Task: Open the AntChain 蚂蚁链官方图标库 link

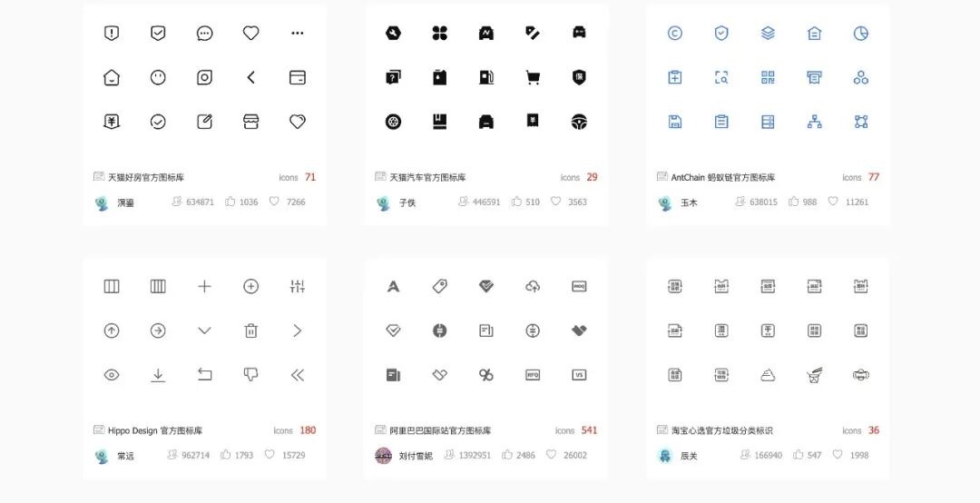Action: tap(723, 177)
